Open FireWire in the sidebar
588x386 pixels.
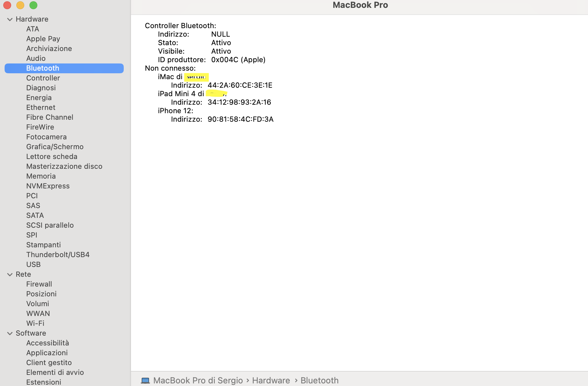(40, 127)
